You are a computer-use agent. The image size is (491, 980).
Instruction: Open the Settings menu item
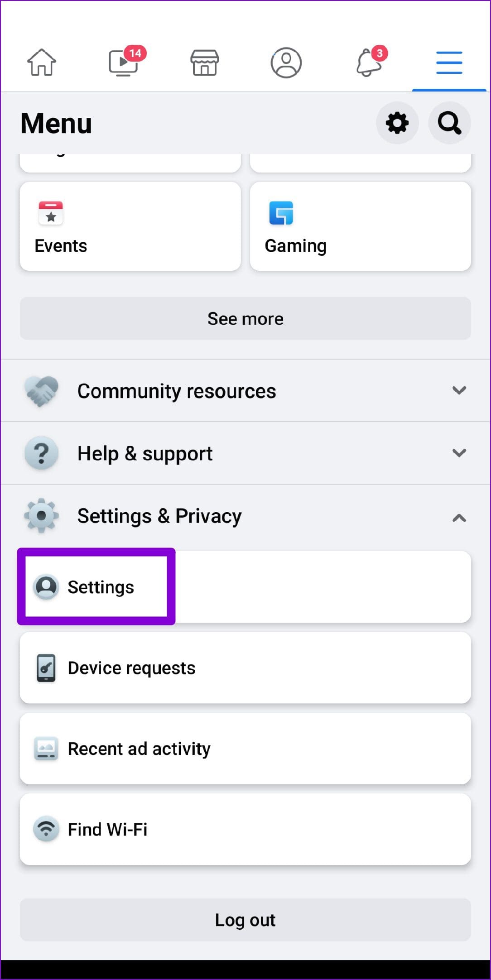pyautogui.click(x=101, y=587)
